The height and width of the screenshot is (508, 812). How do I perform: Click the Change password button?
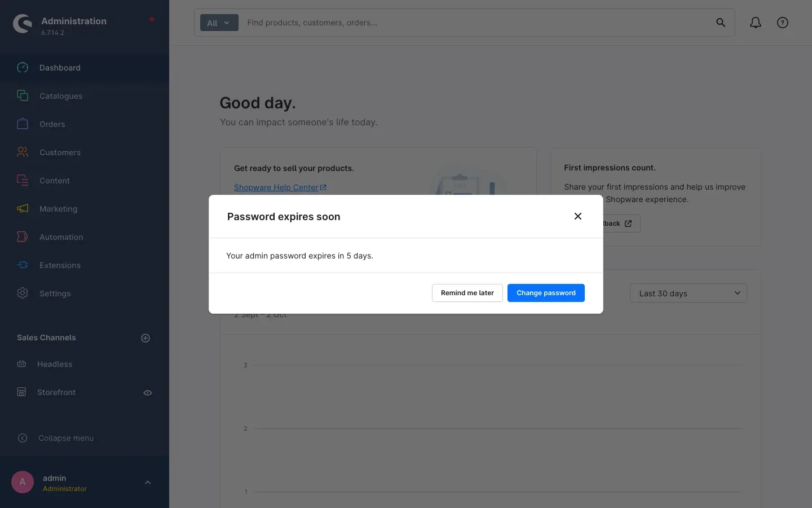coord(546,293)
